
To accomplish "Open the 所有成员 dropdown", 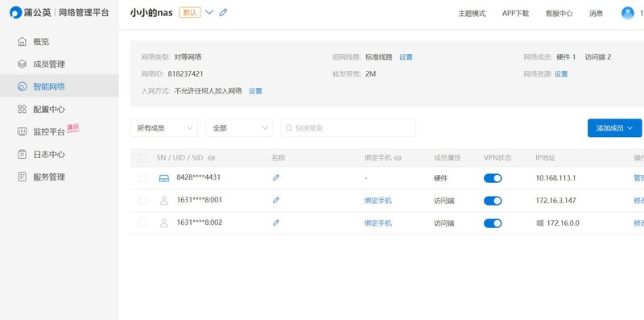I will click(164, 128).
